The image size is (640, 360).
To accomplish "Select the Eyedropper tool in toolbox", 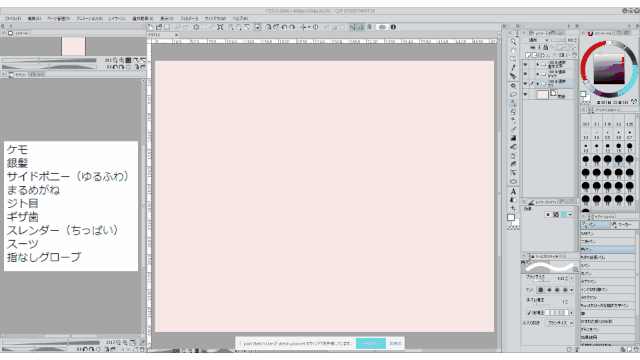I will pyautogui.click(x=513, y=68).
